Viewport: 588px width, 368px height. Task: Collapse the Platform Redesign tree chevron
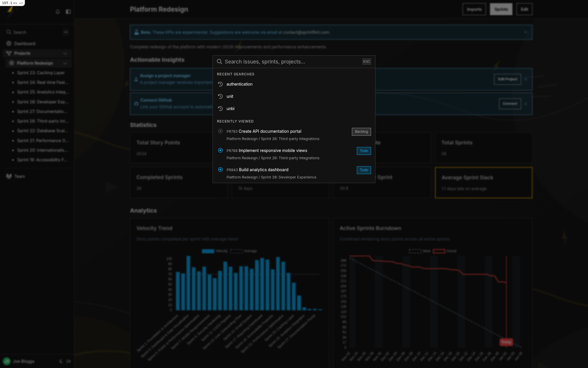point(65,63)
